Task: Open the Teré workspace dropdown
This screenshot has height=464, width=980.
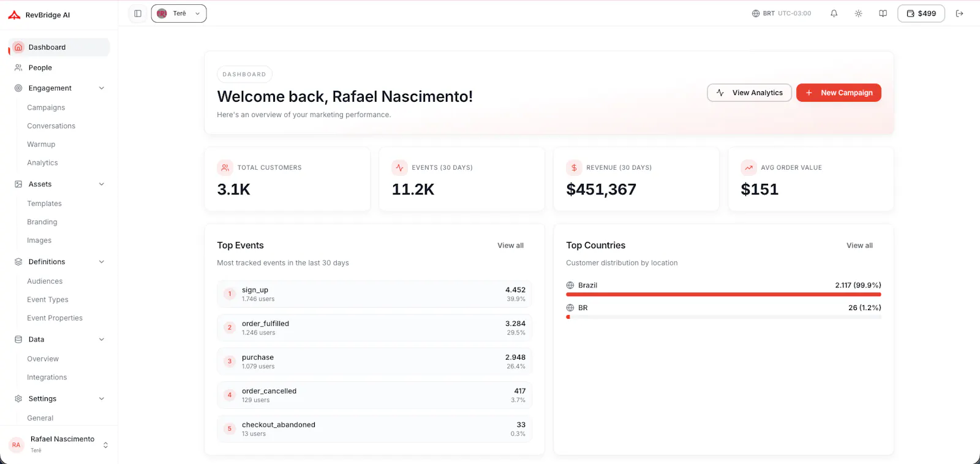Action: [179, 13]
